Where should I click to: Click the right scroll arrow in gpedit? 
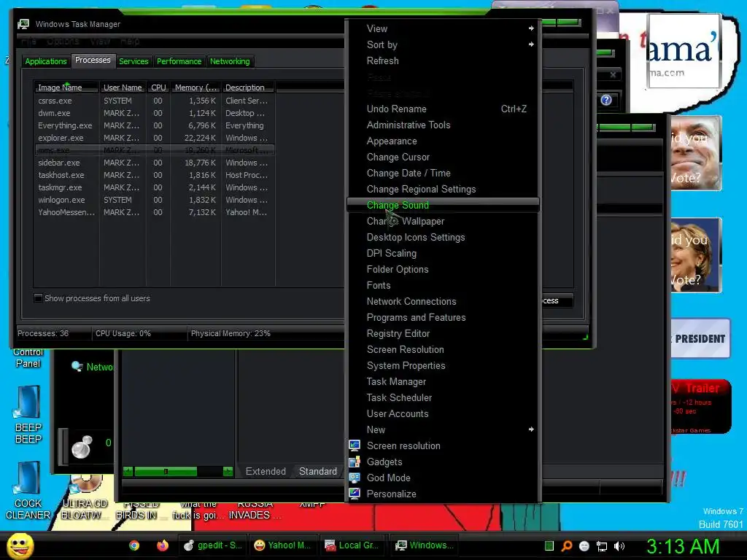228,472
